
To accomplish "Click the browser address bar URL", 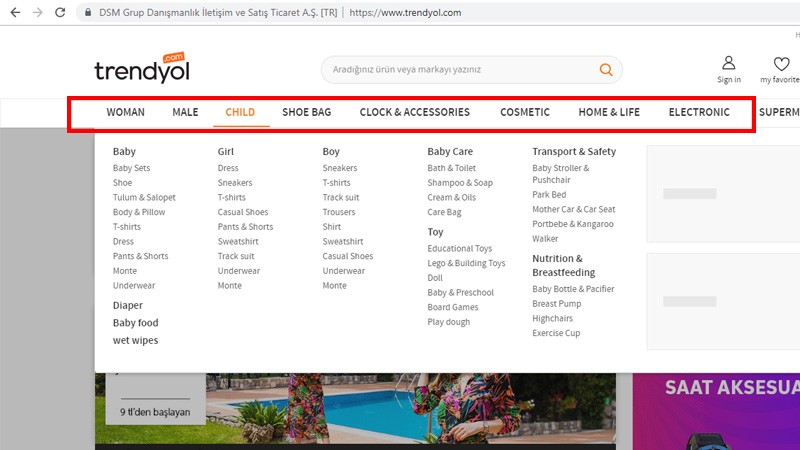I will [x=403, y=13].
